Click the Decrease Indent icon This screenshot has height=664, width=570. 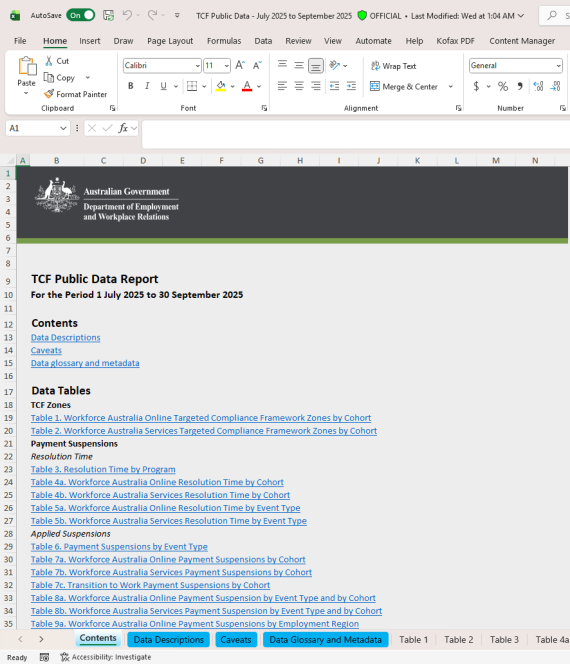pyautogui.click(x=335, y=86)
